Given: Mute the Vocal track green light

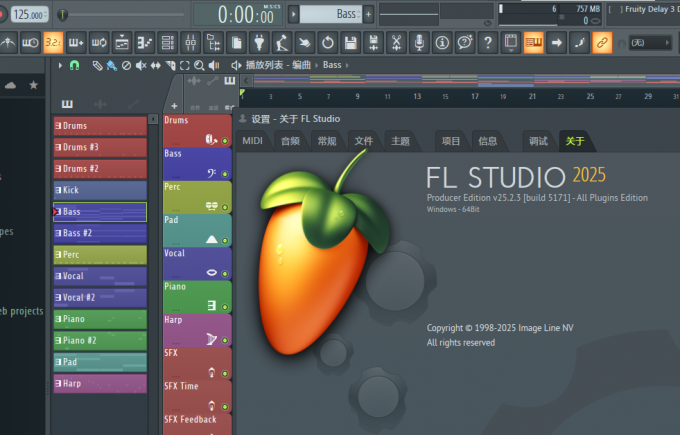Looking at the screenshot, I should pos(225,274).
